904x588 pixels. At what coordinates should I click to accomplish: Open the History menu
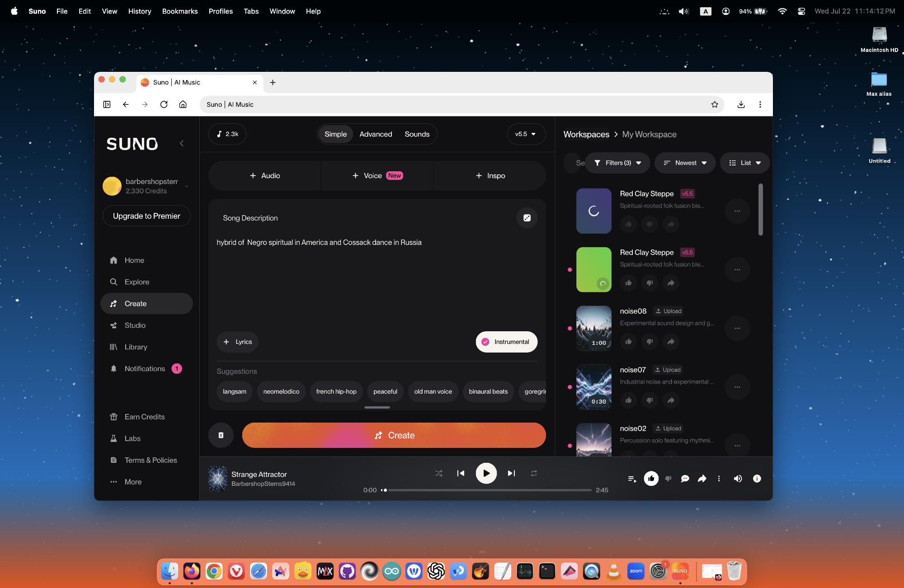pos(140,11)
